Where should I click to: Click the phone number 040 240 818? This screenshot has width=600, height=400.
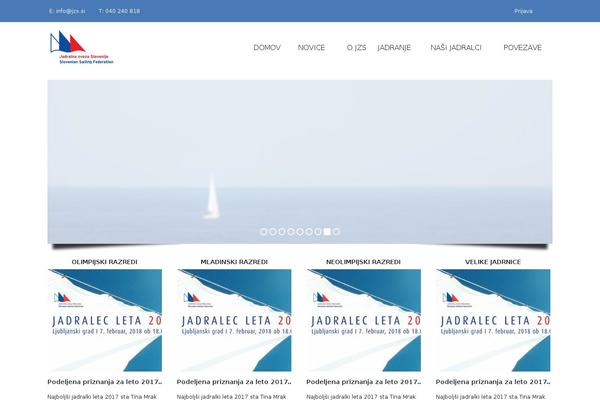point(122,11)
